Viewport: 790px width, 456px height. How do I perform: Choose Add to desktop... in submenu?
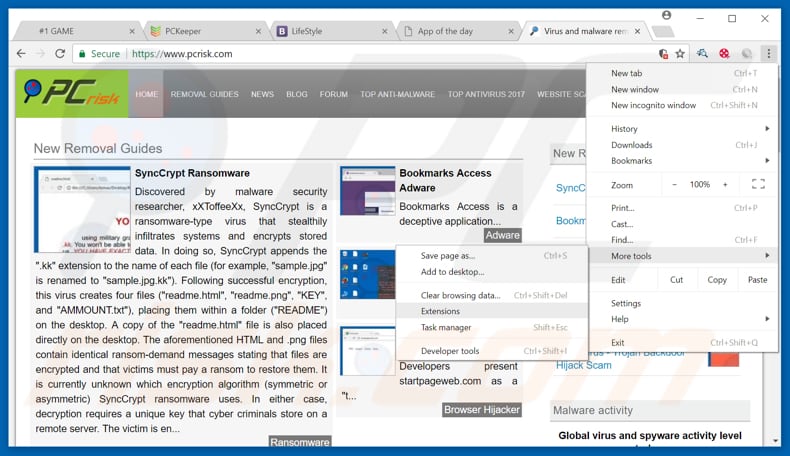pyautogui.click(x=492, y=272)
